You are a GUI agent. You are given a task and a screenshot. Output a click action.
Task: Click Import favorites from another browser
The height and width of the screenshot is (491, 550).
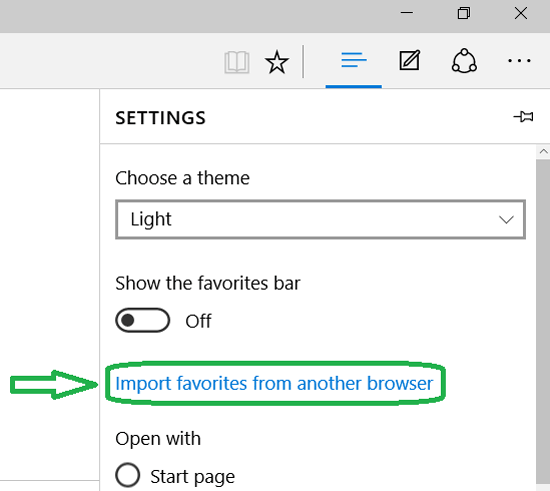click(274, 383)
